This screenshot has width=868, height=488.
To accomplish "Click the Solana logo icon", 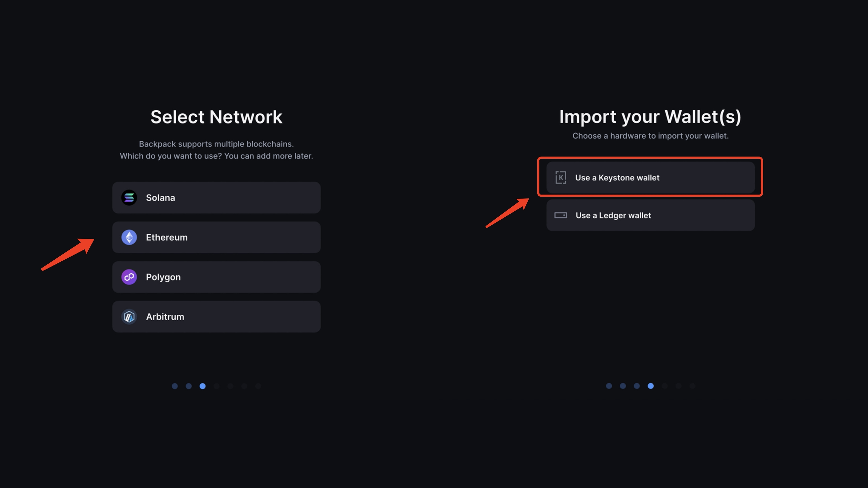I will coord(129,198).
